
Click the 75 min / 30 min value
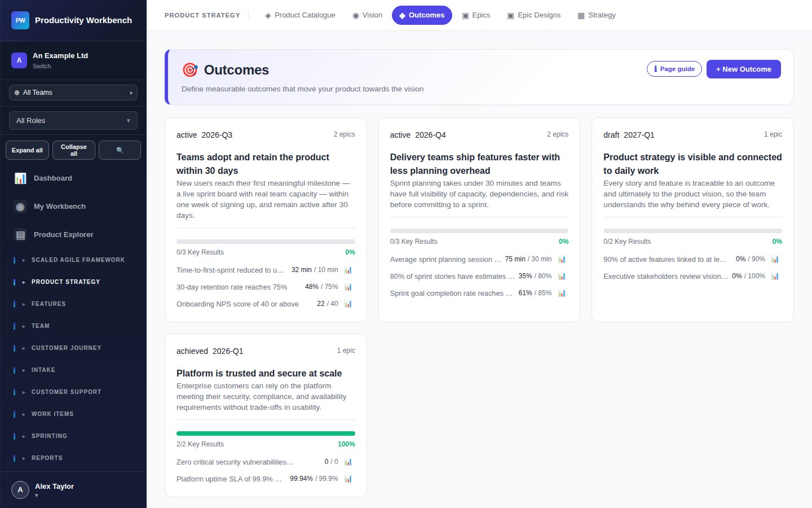528,259
